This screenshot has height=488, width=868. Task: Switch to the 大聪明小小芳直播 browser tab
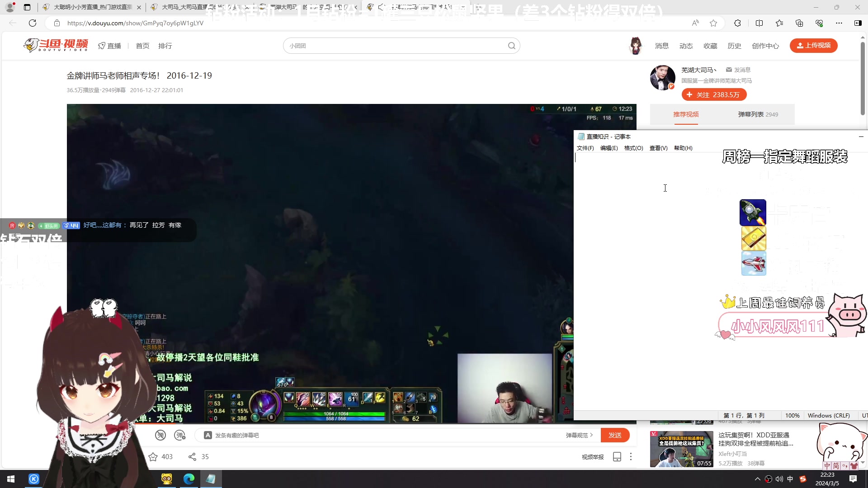(92, 7)
